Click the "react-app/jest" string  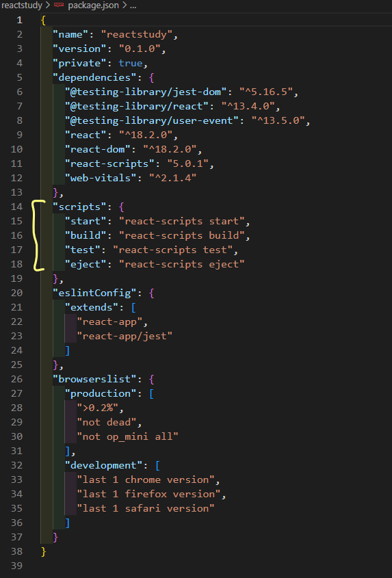(125, 336)
